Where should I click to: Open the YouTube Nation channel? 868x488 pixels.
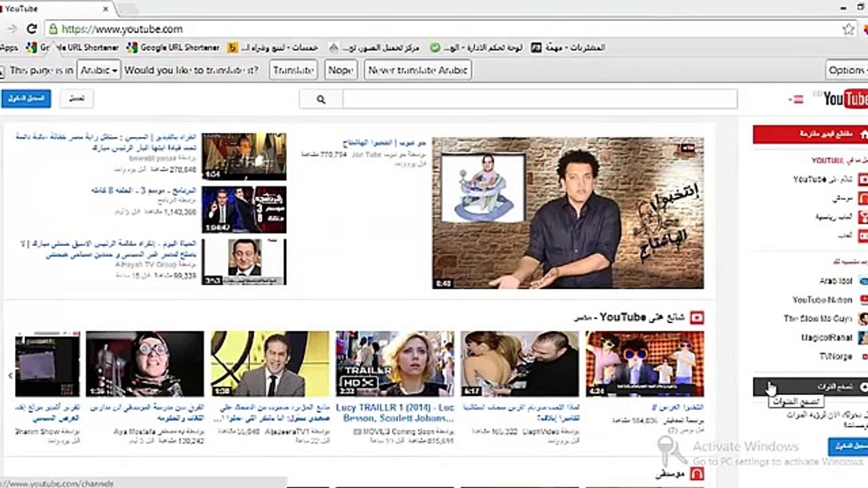(822, 300)
